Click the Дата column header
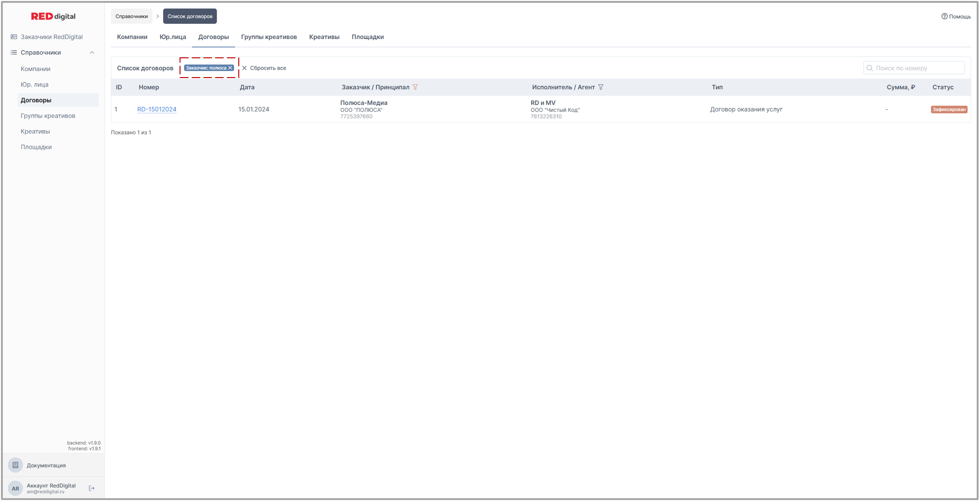This screenshot has height=501, width=980. coord(247,87)
